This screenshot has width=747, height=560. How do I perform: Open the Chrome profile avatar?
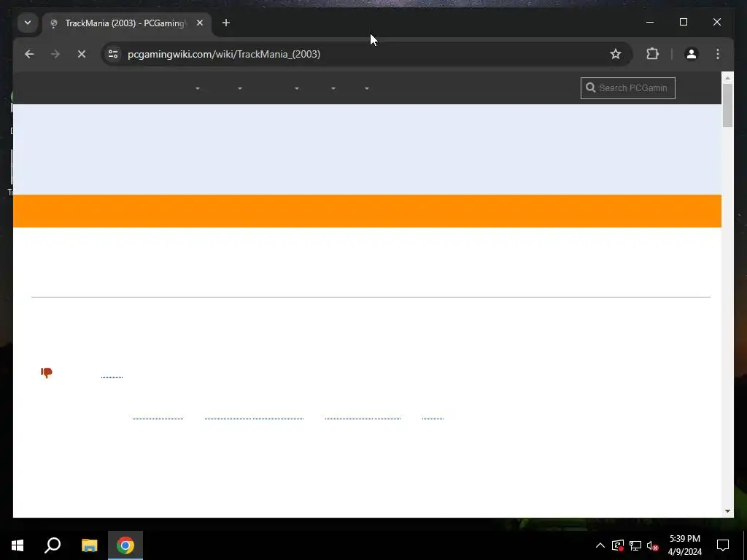click(x=692, y=54)
